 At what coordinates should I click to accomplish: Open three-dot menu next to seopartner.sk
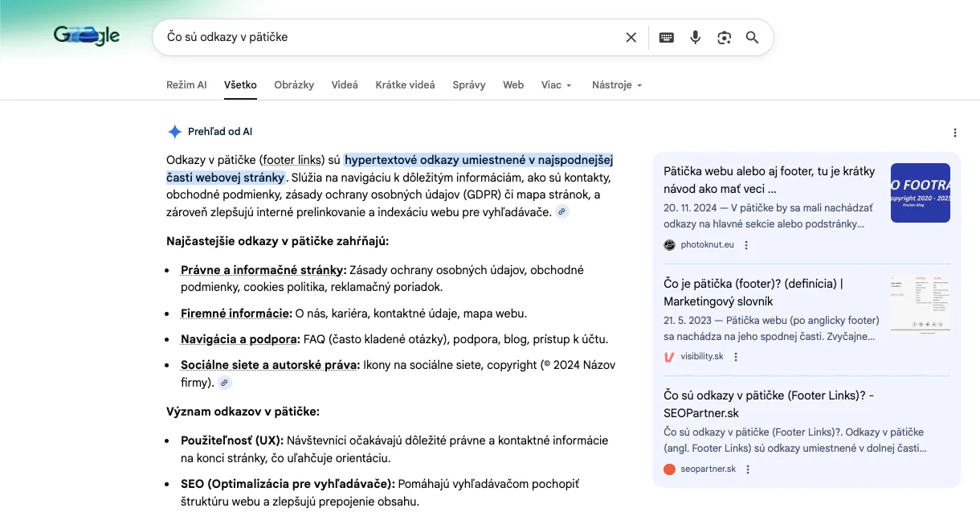point(748,469)
